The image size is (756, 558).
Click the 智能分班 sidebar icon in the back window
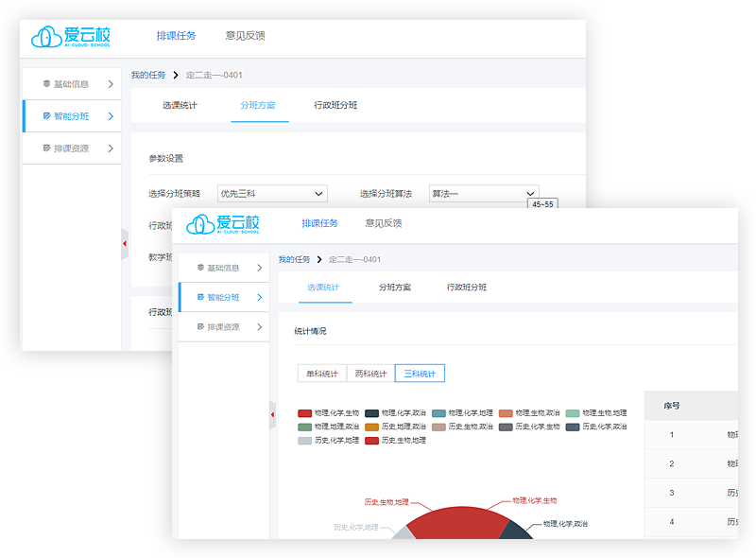pos(47,116)
